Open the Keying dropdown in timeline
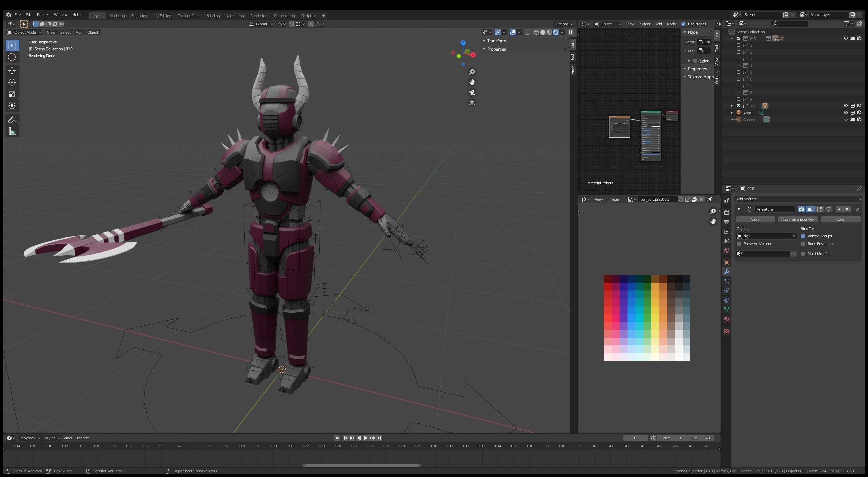Viewport: 868px width, 477px height. pyautogui.click(x=52, y=438)
